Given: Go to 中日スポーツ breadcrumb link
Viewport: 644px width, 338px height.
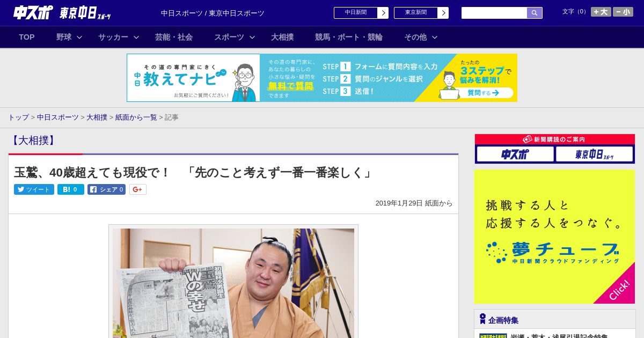Looking at the screenshot, I should [x=58, y=117].
